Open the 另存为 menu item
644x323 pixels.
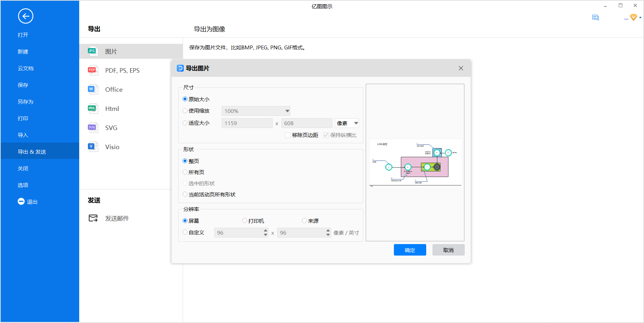pos(26,102)
